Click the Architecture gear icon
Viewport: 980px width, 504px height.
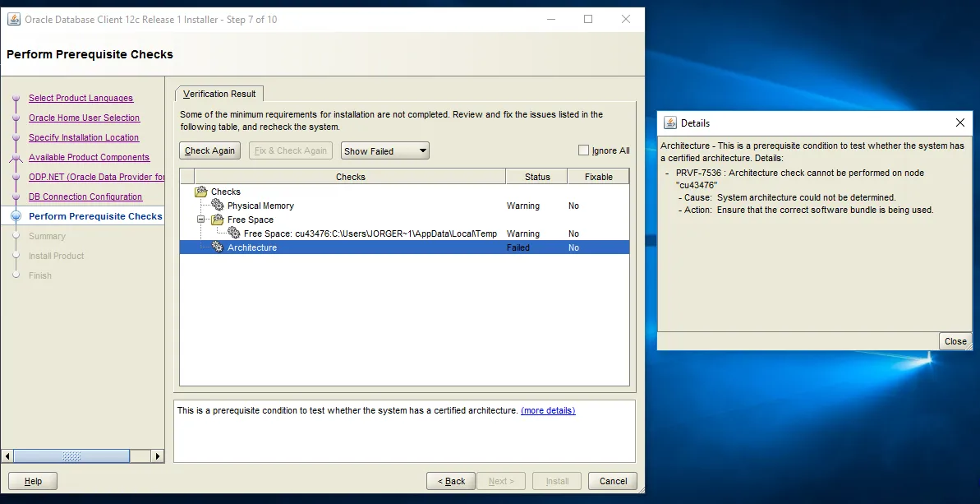coord(218,247)
